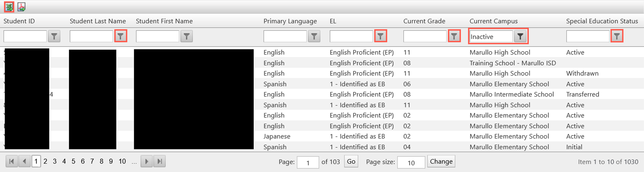The image size is (644, 172).
Task: Jump to page 8
Action: [x=102, y=161]
